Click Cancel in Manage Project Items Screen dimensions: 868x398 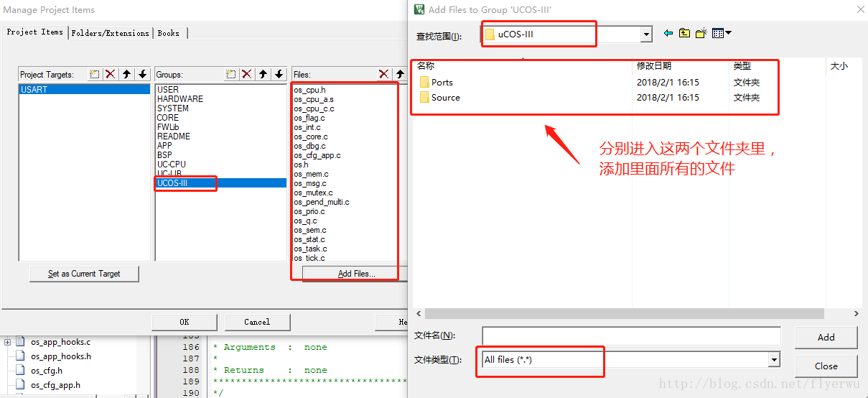pyautogui.click(x=257, y=322)
